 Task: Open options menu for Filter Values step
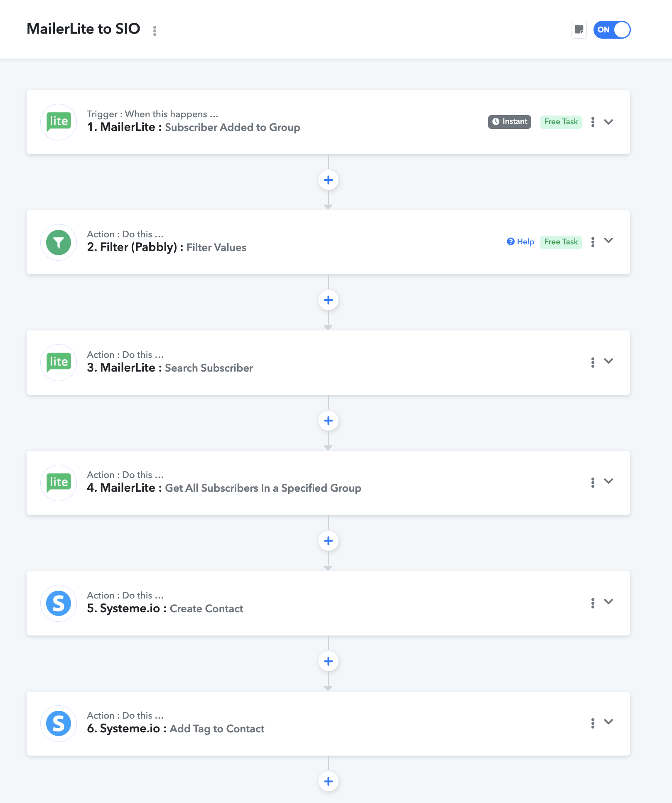tap(593, 242)
